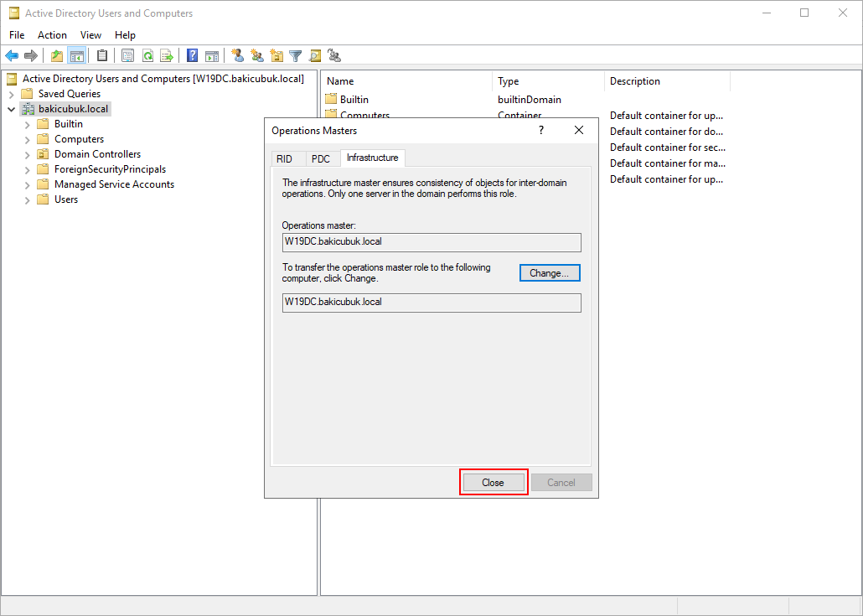This screenshot has height=616, width=863.
Task: Click the folder icon of Builtin list row
Action: (331, 99)
